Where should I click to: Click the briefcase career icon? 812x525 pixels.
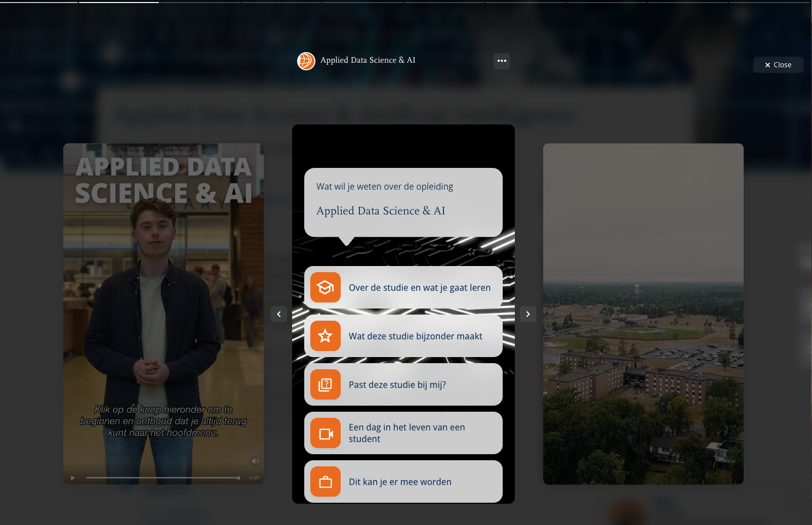point(325,482)
